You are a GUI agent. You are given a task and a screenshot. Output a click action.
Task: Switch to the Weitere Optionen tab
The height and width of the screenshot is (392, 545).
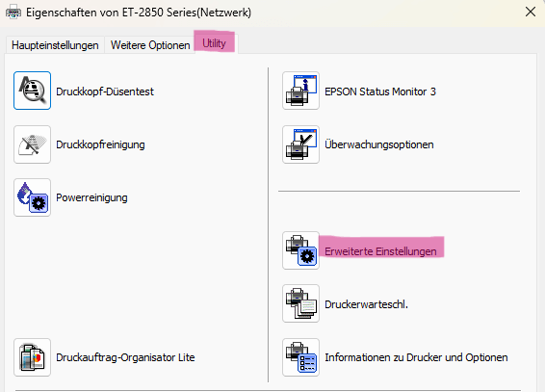[x=150, y=45]
